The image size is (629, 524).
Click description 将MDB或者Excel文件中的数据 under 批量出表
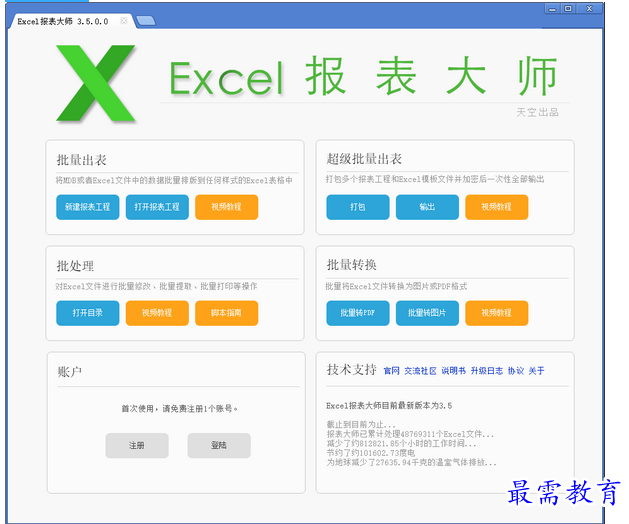(174, 181)
